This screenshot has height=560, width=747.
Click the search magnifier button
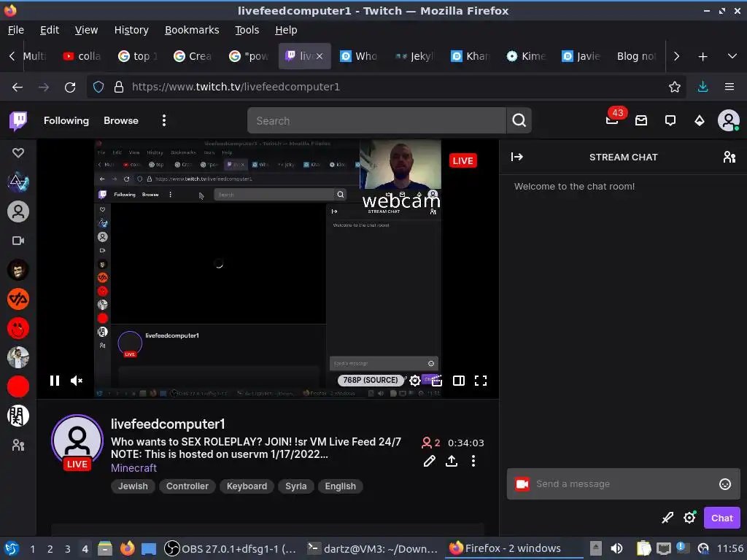(x=519, y=120)
